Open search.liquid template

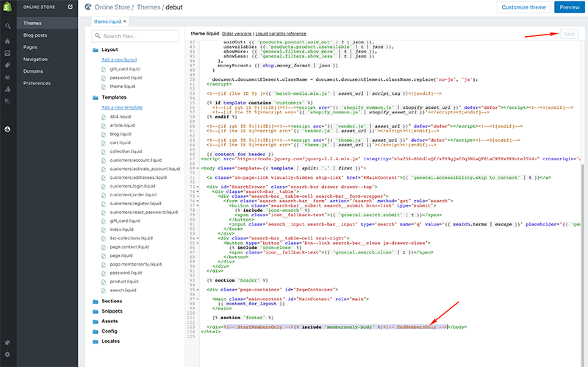pos(123,291)
